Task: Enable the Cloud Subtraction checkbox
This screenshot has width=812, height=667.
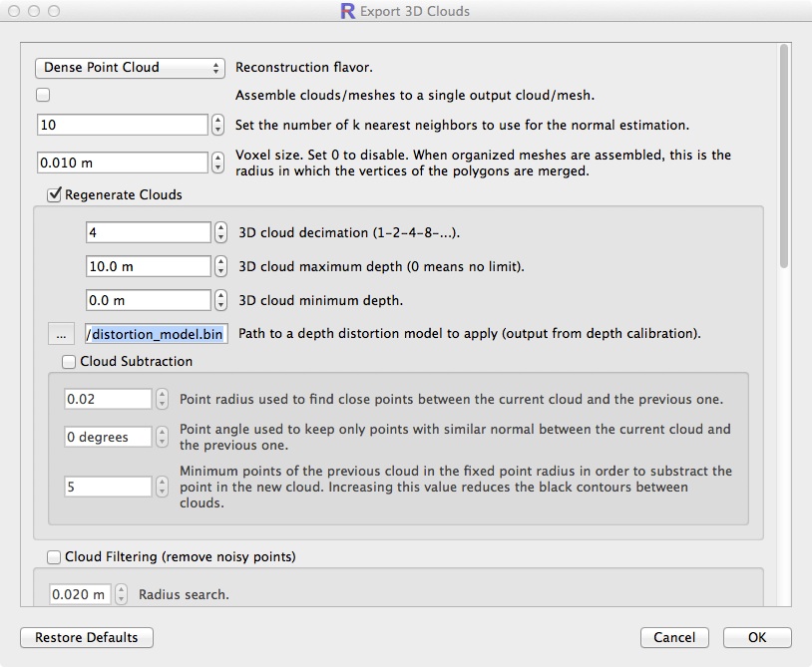Action: [70, 361]
